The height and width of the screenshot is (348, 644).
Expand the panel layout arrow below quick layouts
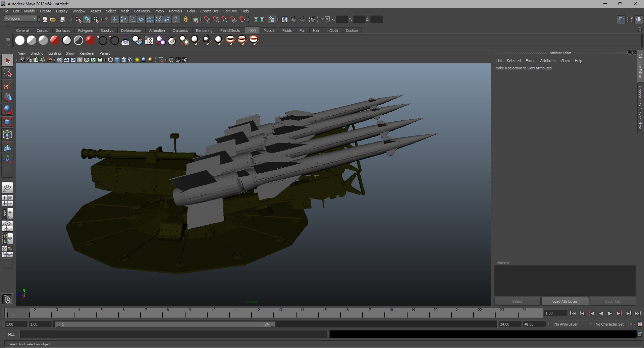point(7,264)
